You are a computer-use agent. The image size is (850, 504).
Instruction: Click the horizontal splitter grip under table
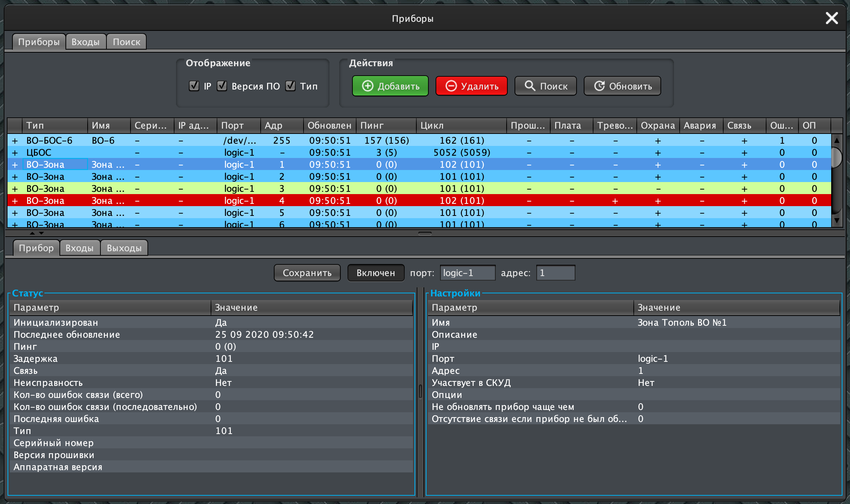point(425,233)
